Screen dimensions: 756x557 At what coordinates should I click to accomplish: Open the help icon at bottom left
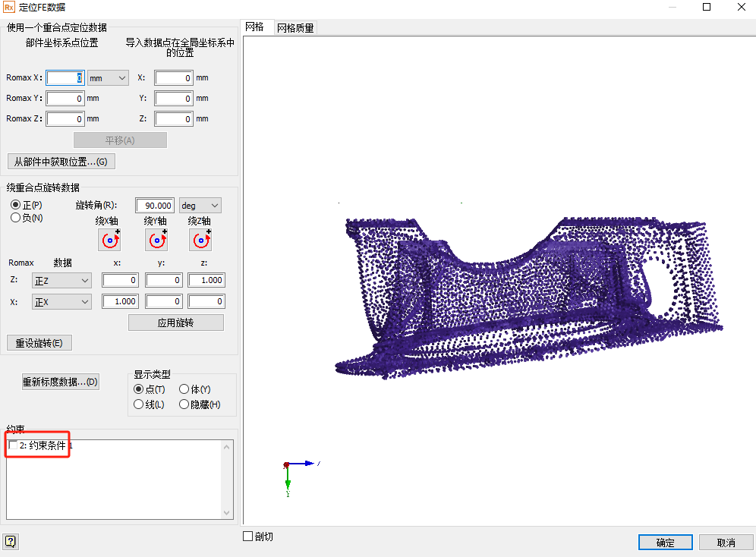[10, 542]
